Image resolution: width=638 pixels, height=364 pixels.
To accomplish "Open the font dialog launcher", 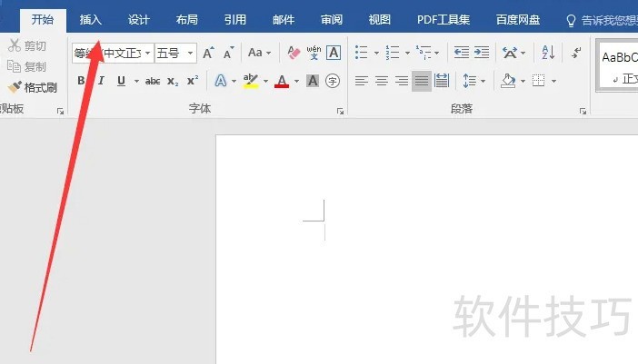I will 340,111.
